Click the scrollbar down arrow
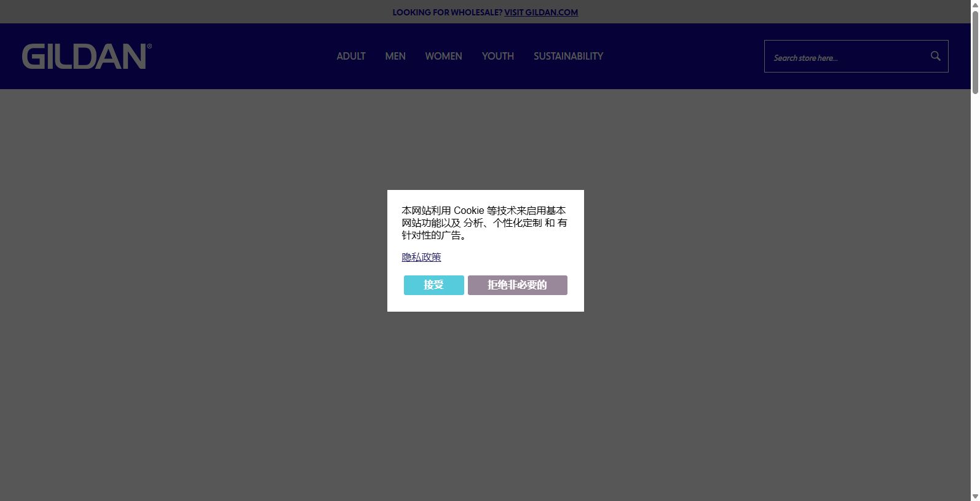Image resolution: width=980 pixels, height=501 pixels. pos(975,496)
